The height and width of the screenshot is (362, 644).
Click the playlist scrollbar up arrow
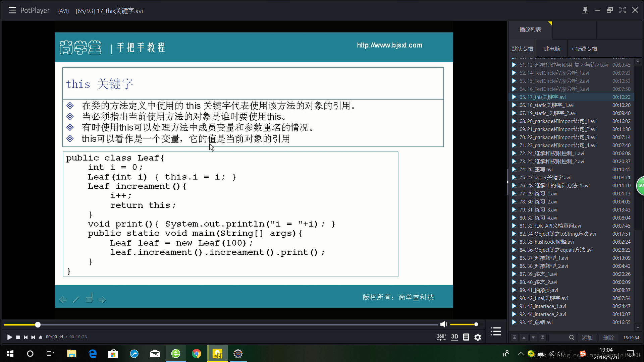tap(638, 62)
